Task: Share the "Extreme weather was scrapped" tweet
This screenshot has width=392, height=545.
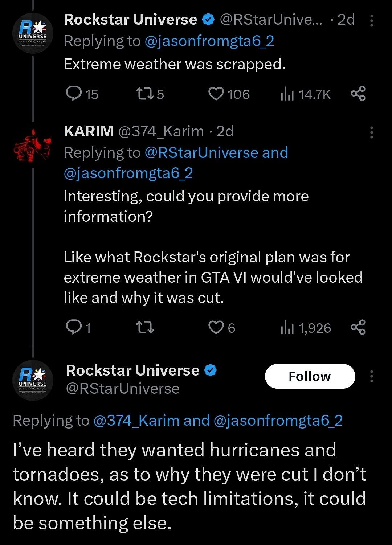Action: tap(358, 94)
